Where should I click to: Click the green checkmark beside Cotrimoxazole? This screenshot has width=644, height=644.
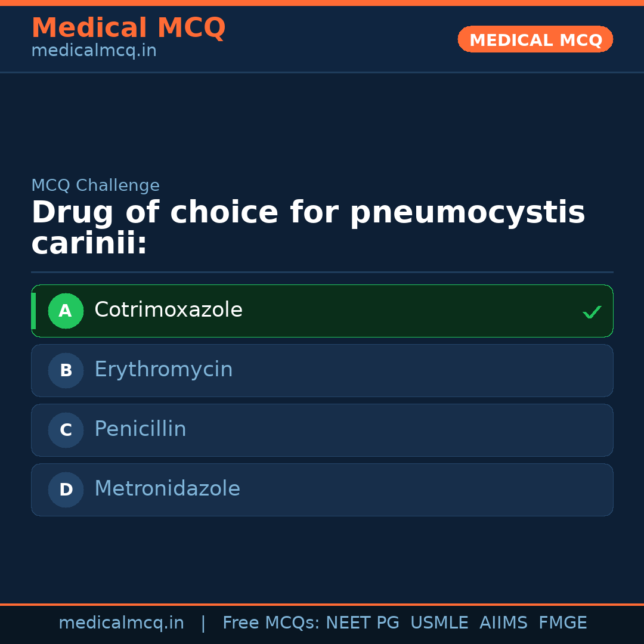click(x=592, y=312)
